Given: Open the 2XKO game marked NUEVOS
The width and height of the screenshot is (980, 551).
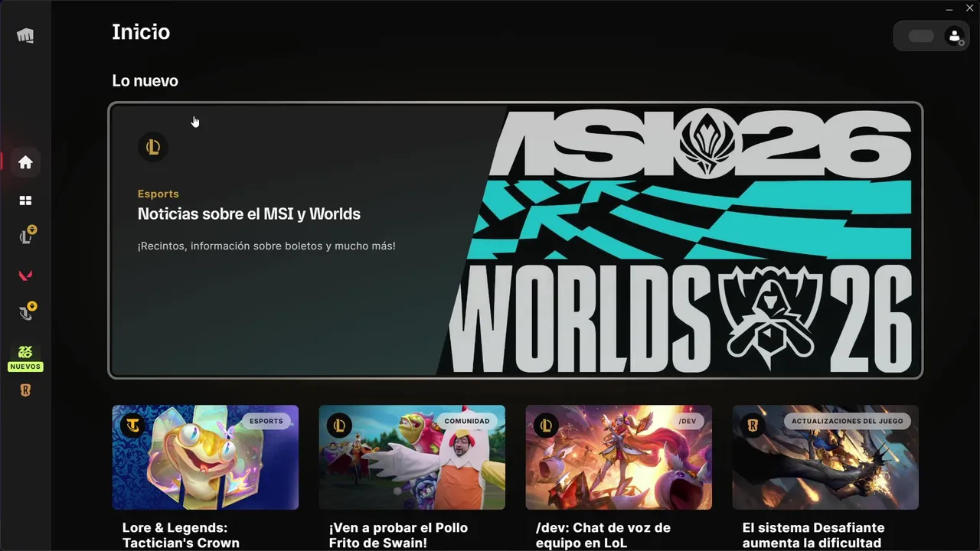Looking at the screenshot, I should pyautogui.click(x=25, y=357).
